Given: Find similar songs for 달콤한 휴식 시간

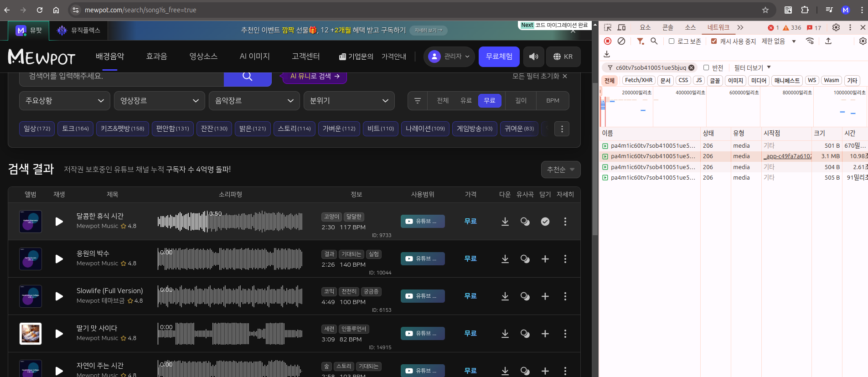Looking at the screenshot, I should tap(525, 222).
